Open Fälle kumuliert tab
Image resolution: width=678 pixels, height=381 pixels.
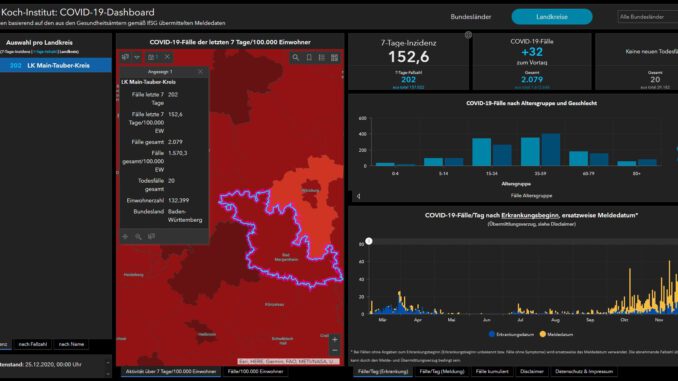pyautogui.click(x=492, y=371)
